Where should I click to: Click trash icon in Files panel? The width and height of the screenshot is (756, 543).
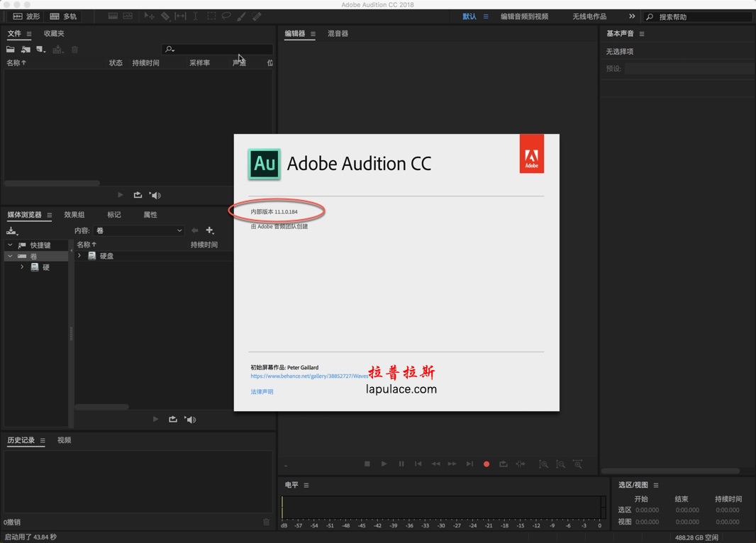point(74,49)
